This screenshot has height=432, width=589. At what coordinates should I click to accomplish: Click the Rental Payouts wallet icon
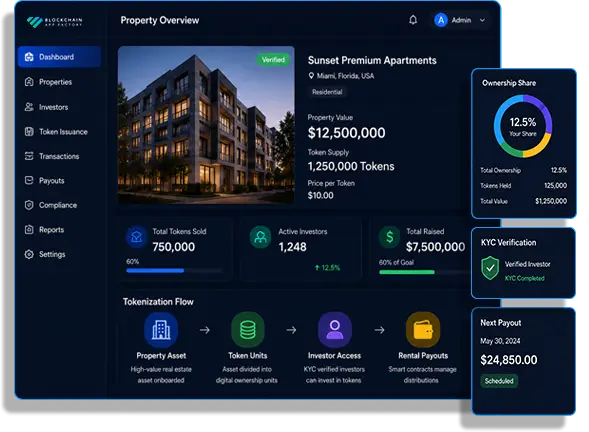tap(423, 330)
